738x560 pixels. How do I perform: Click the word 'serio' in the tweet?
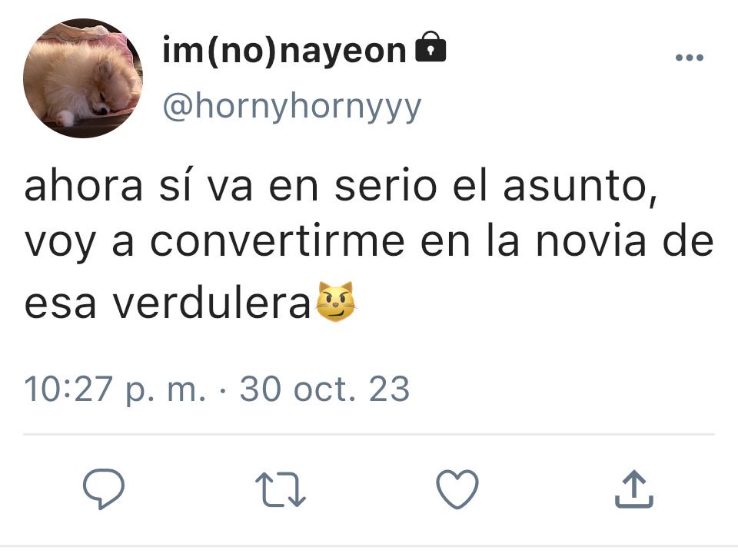(385, 186)
